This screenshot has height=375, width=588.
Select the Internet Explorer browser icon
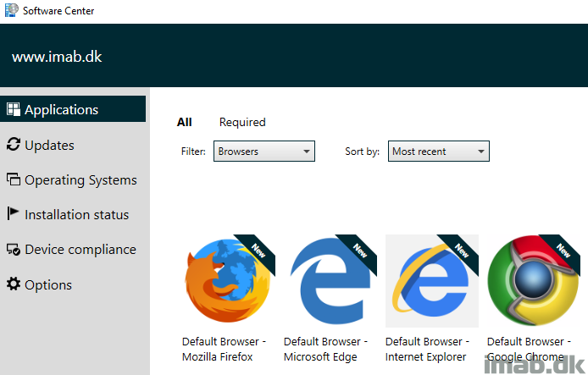point(432,281)
